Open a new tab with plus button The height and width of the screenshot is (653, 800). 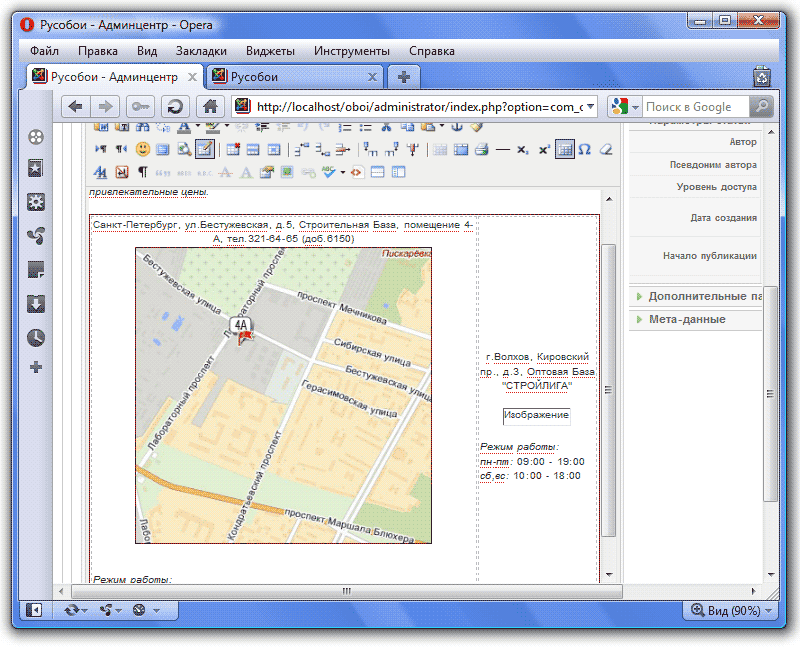click(x=403, y=76)
